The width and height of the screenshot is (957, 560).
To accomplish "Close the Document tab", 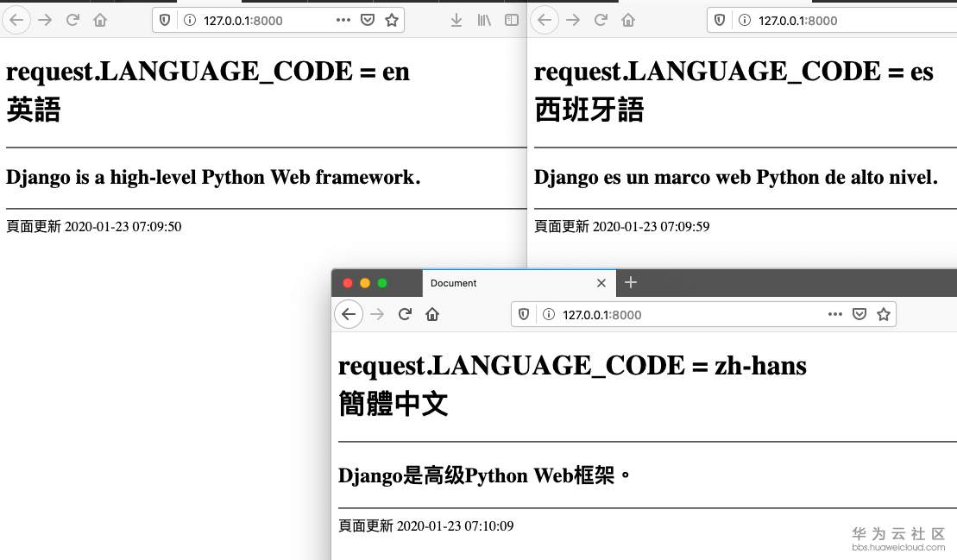I will [x=601, y=283].
